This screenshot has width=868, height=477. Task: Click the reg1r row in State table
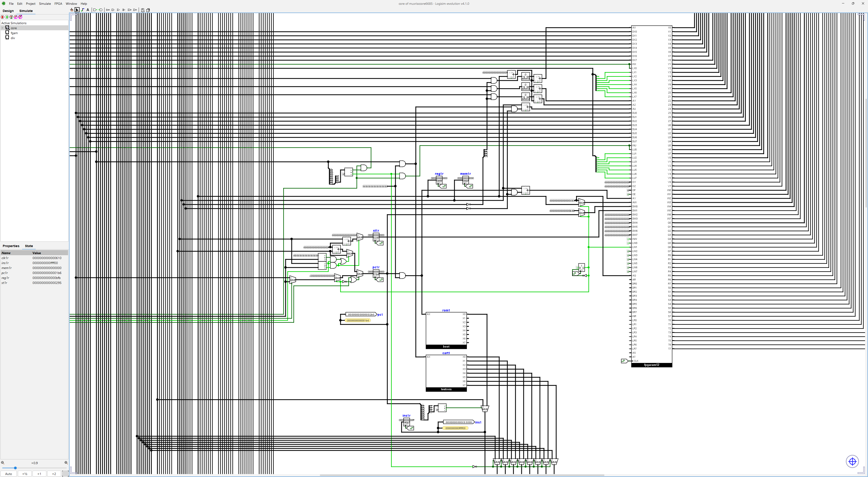pos(34,278)
